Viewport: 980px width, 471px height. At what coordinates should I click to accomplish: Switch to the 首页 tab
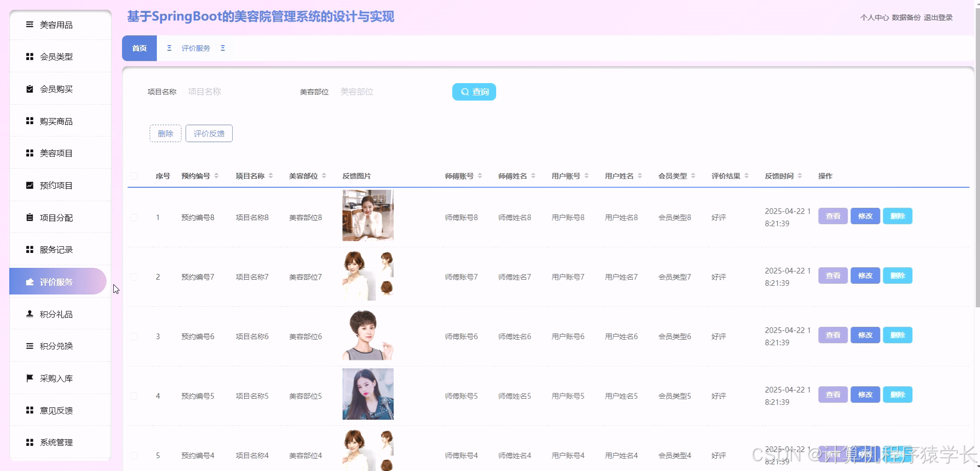point(139,48)
